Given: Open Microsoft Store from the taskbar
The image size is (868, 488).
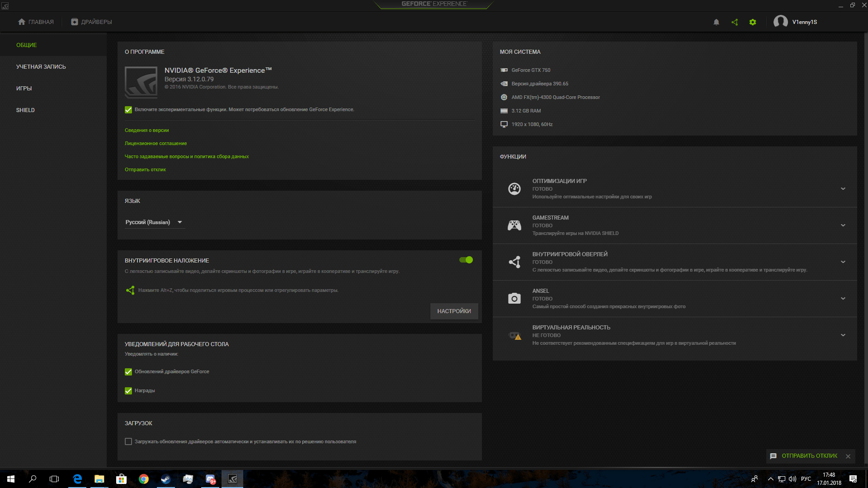Looking at the screenshot, I should tap(121, 479).
